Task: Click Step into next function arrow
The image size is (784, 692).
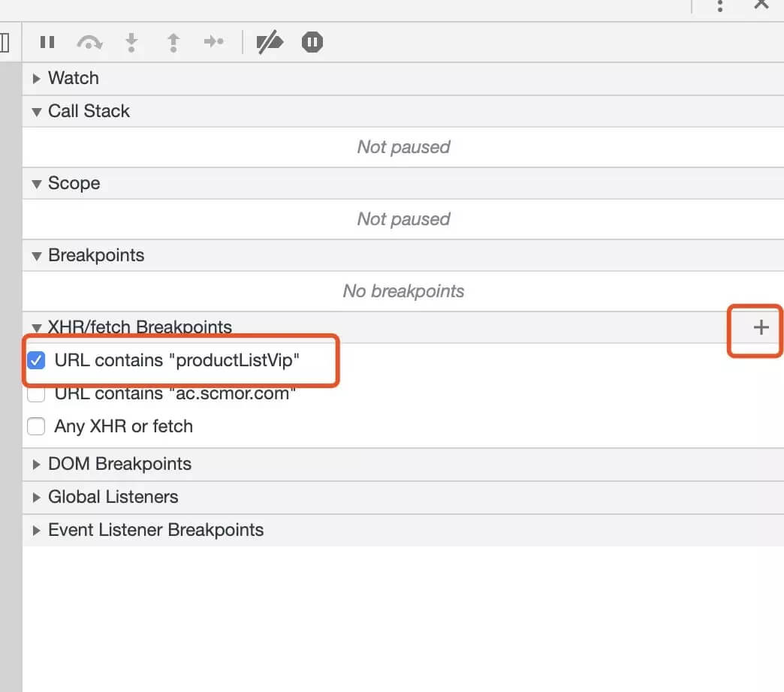Action: [131, 43]
